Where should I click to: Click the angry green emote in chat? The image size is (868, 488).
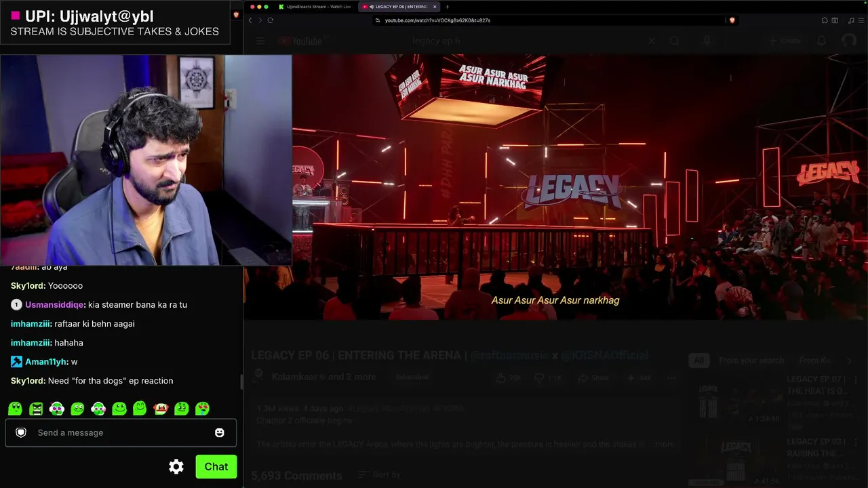pyautogui.click(x=36, y=409)
